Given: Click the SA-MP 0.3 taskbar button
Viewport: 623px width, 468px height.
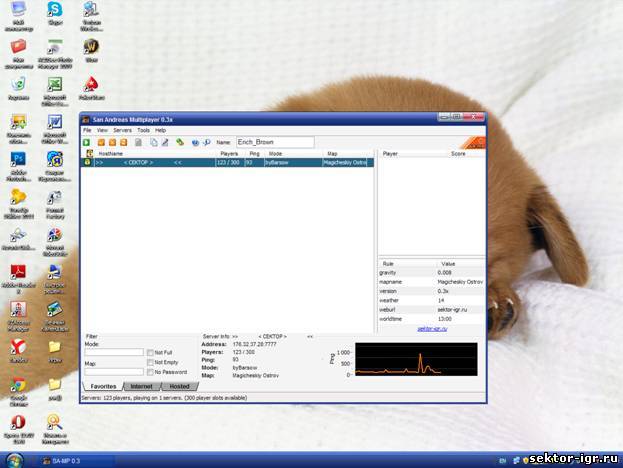Looking at the screenshot, I should [78, 461].
